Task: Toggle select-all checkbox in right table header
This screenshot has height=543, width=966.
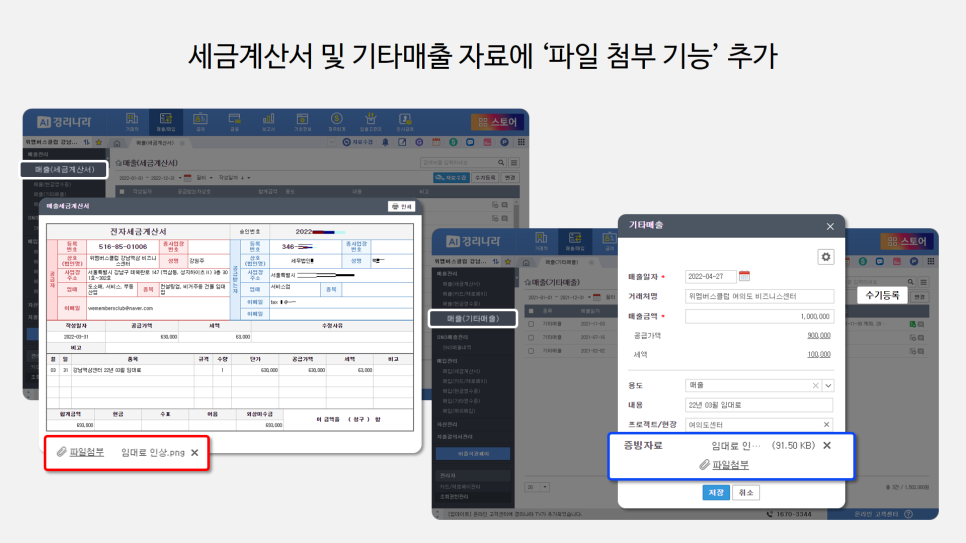Action: click(531, 311)
